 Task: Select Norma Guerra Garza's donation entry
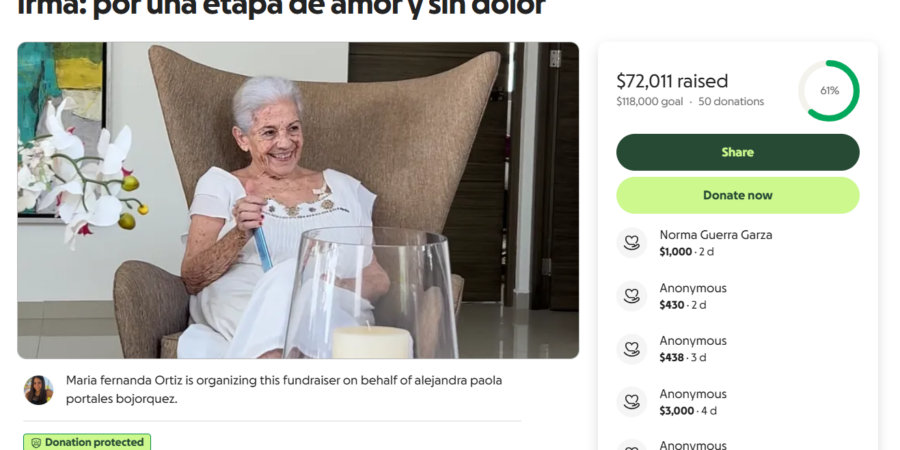pos(738,243)
